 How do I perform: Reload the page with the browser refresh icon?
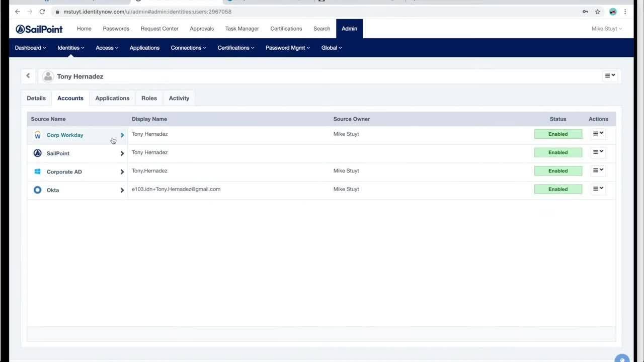(42, 12)
